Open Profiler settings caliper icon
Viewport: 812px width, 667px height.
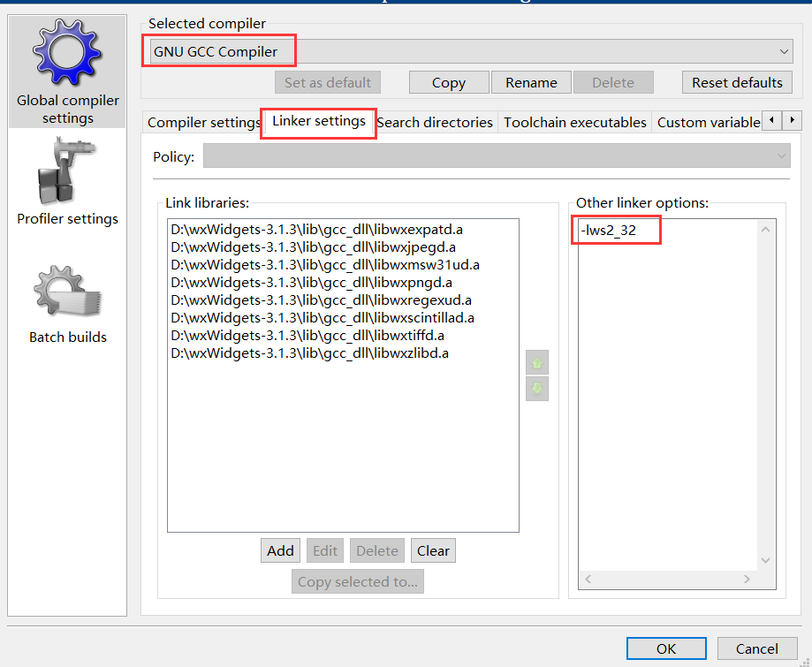pos(67,173)
